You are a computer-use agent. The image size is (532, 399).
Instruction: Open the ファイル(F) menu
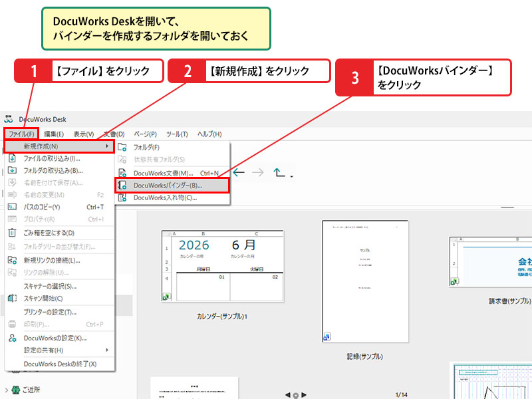click(x=21, y=134)
